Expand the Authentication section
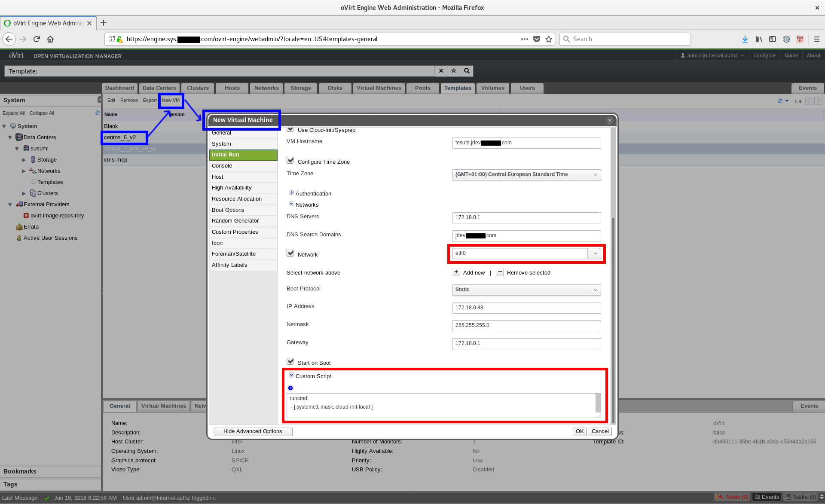The height and width of the screenshot is (504, 825). (291, 192)
